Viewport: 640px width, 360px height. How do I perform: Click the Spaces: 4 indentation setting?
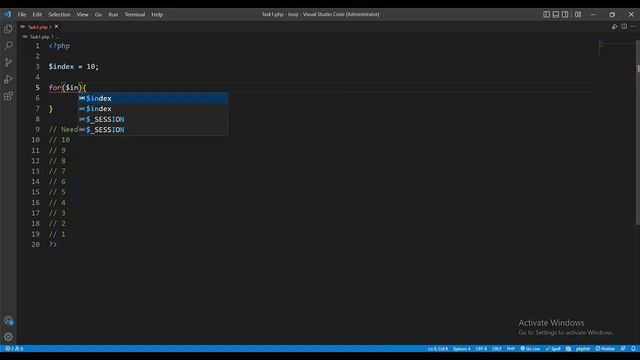point(462,349)
